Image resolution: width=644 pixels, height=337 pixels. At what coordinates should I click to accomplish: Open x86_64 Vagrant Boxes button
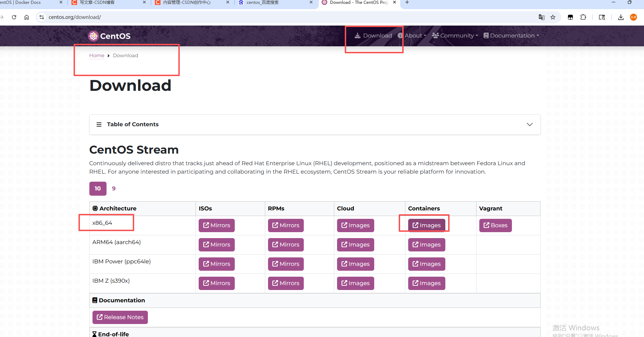[495, 225]
